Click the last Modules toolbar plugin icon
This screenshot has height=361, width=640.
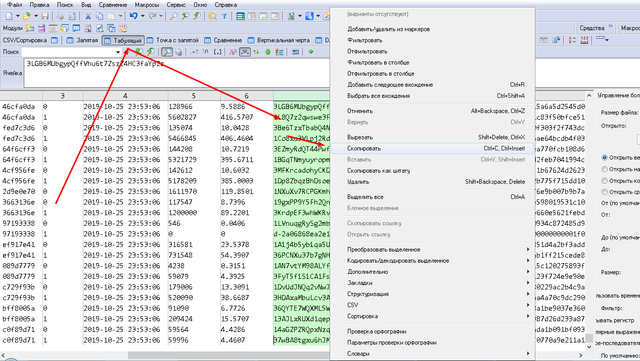(122, 28)
